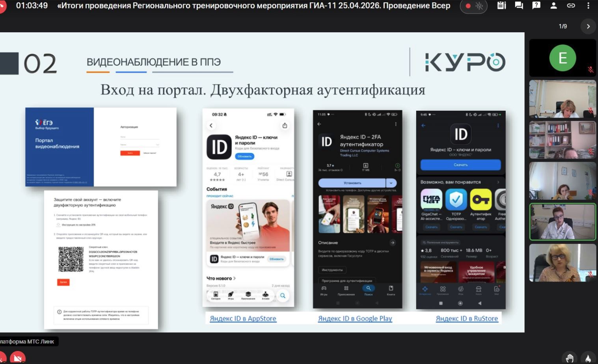Click the ID logo in RuStore screenshot
The height and width of the screenshot is (364, 598).
(x=460, y=134)
